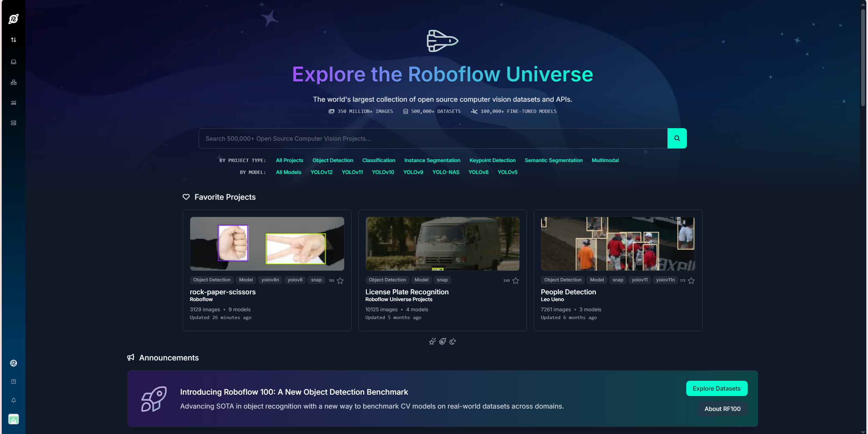
Task: Open the help question-mark icon
Action: [x=14, y=381]
